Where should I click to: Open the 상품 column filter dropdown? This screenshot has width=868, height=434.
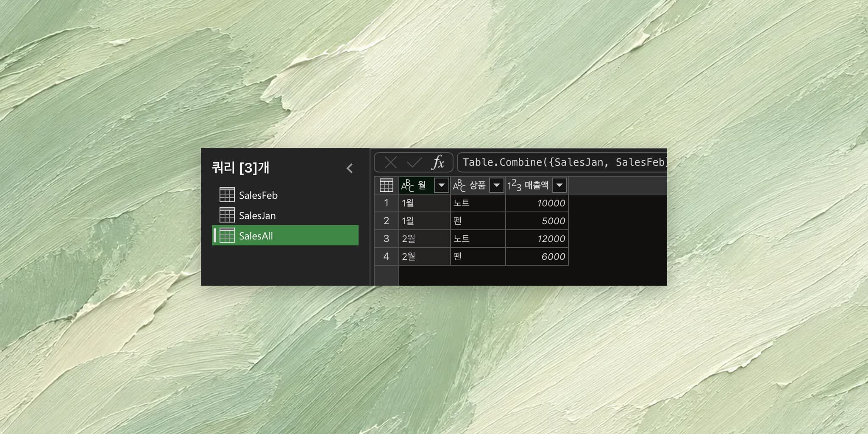click(x=496, y=185)
